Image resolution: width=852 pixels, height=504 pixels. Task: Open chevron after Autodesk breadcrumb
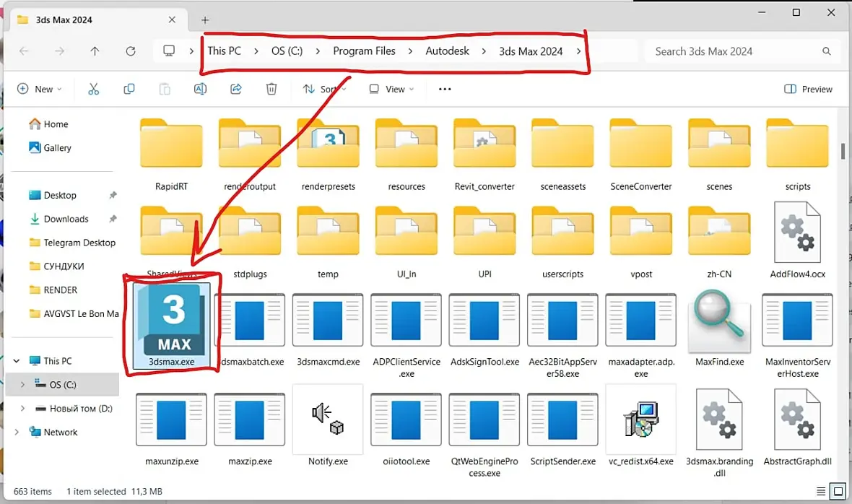point(484,51)
